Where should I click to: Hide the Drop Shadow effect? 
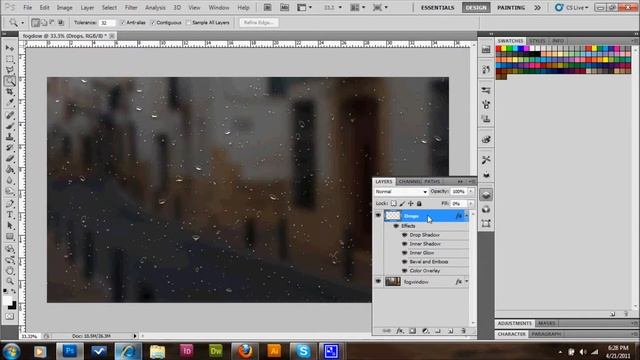click(x=404, y=235)
